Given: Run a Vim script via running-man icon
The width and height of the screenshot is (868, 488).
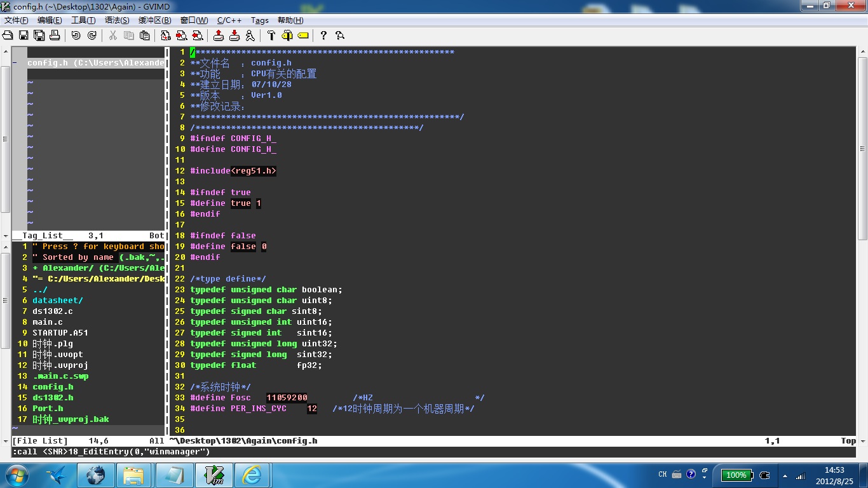Looking at the screenshot, I should click(x=250, y=36).
